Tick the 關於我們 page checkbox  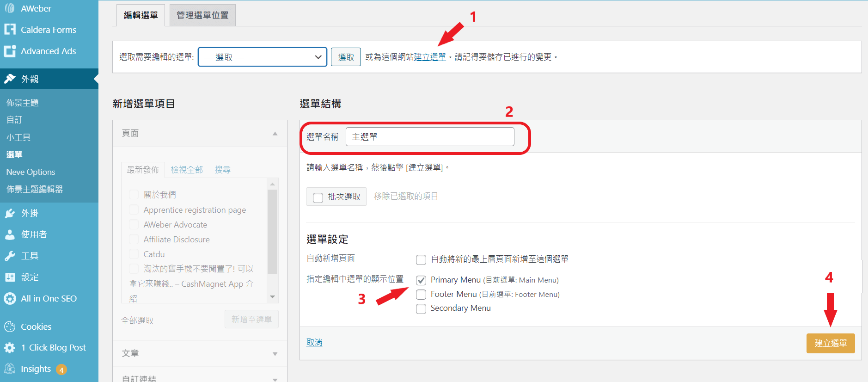[x=134, y=194]
